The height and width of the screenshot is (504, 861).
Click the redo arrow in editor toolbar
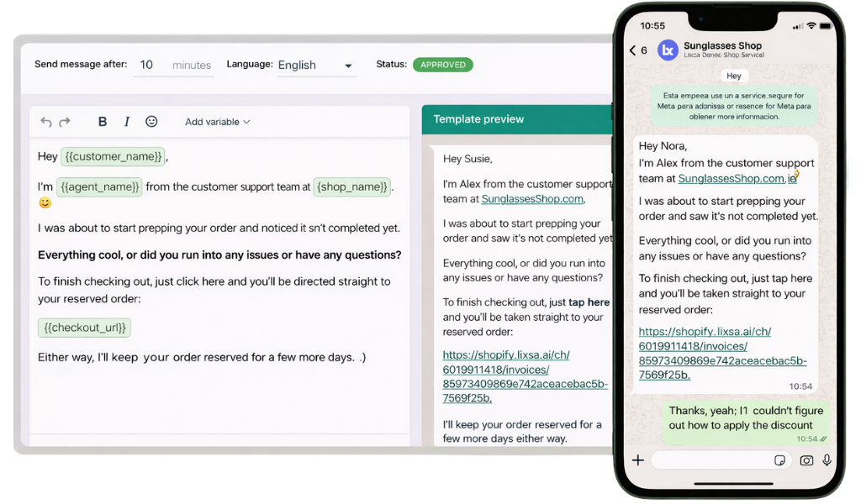[65, 122]
